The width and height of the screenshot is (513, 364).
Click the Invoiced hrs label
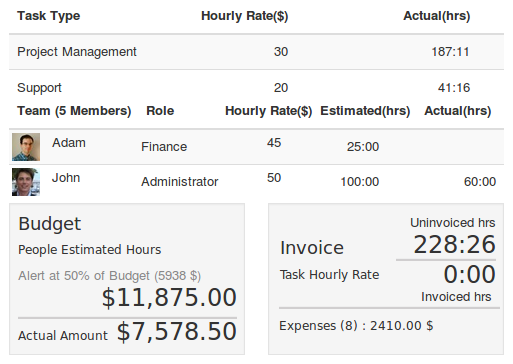pos(456,297)
